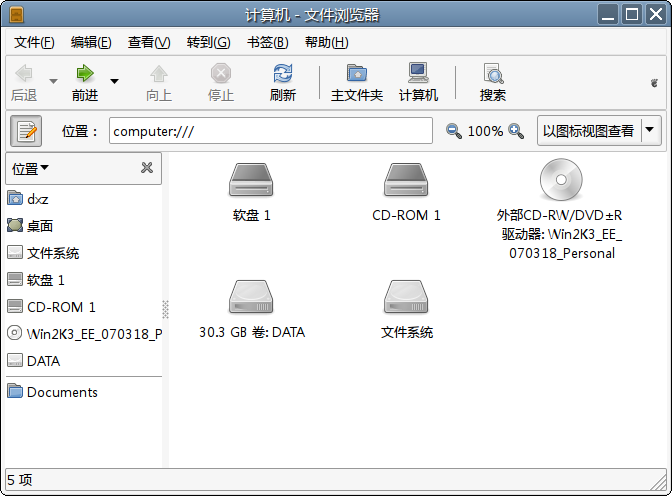Go up a level with 向上
This screenshot has width=672, height=496.
(x=159, y=83)
